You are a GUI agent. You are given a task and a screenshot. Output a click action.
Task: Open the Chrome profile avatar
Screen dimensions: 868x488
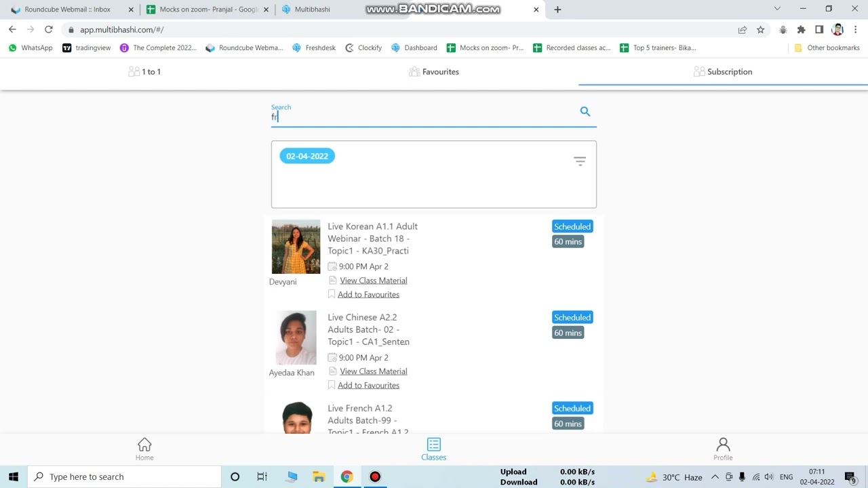tap(838, 30)
